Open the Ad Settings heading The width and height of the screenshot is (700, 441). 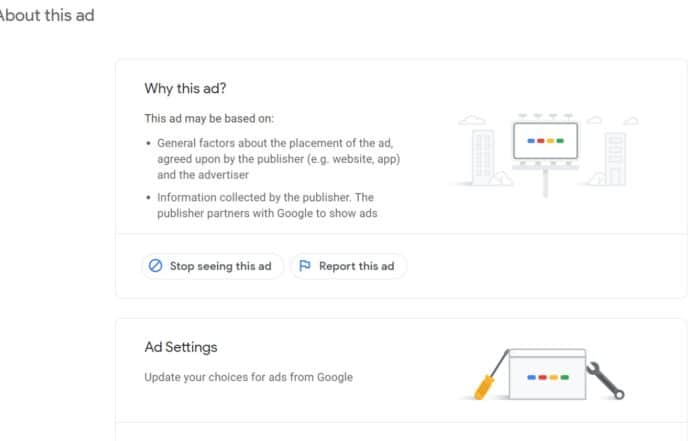coord(181,347)
